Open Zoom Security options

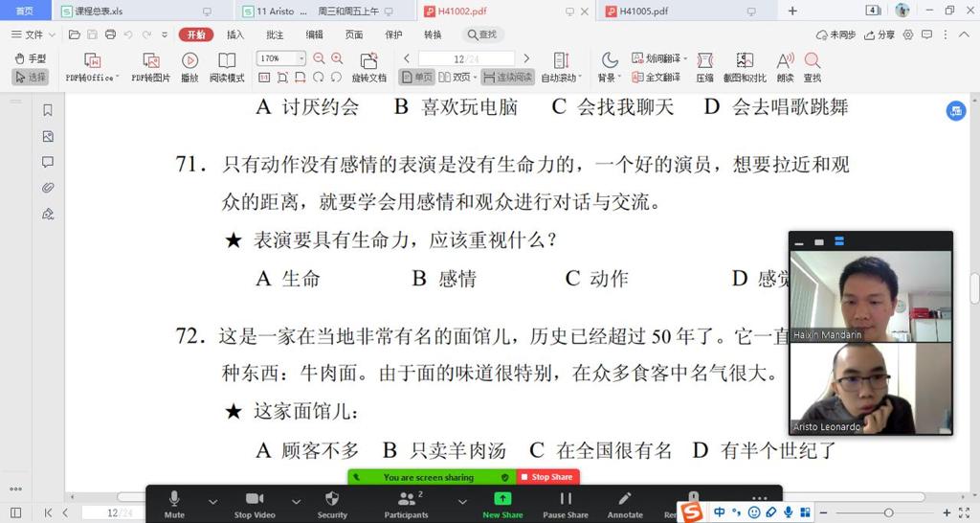[x=332, y=504]
